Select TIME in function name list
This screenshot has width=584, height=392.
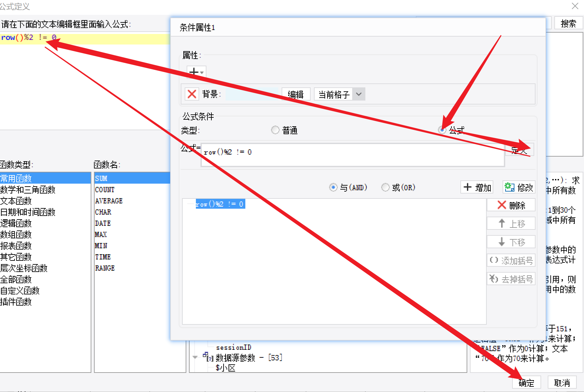click(132, 257)
